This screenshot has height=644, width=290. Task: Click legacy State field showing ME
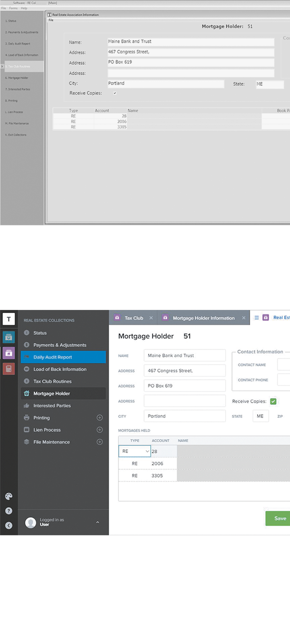[x=270, y=84]
